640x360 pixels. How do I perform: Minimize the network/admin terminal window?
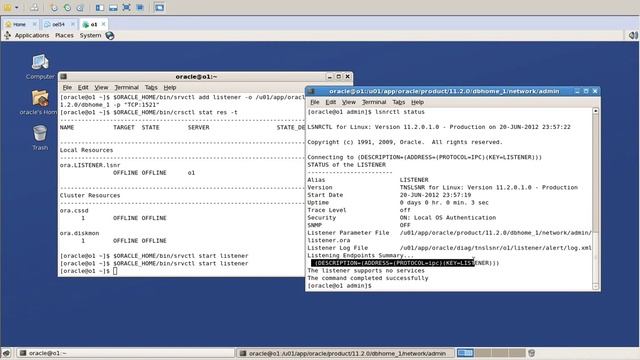577,91
